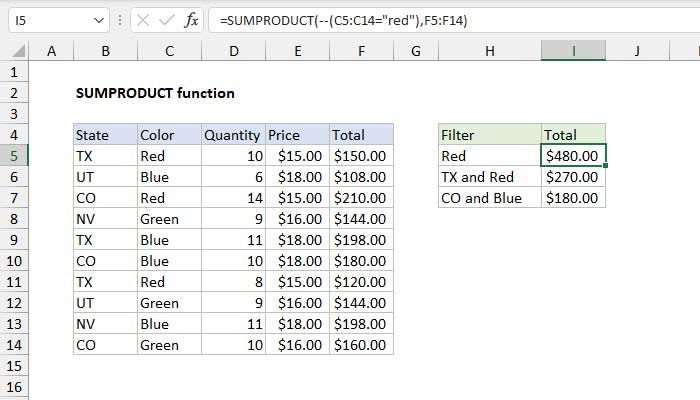This screenshot has width=700, height=400.
Task: Click the 'Red' cell in Filter column
Action: click(490, 156)
